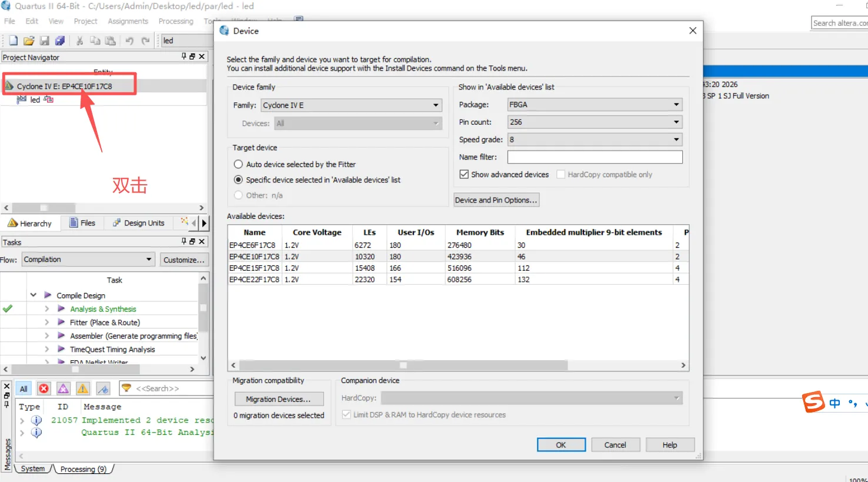The width and height of the screenshot is (868, 482).
Task: Expand the Fitter (Place & Route) task
Action: (x=46, y=322)
